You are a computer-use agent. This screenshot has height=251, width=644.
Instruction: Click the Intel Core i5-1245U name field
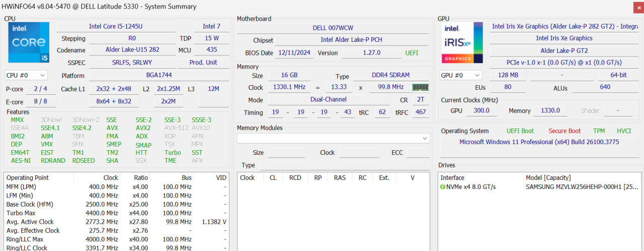pyautogui.click(x=116, y=26)
